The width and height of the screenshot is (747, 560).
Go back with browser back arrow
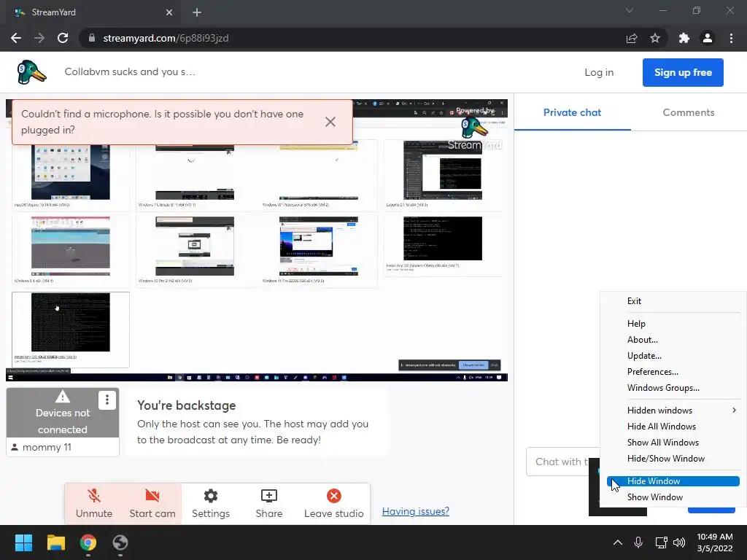tap(16, 38)
